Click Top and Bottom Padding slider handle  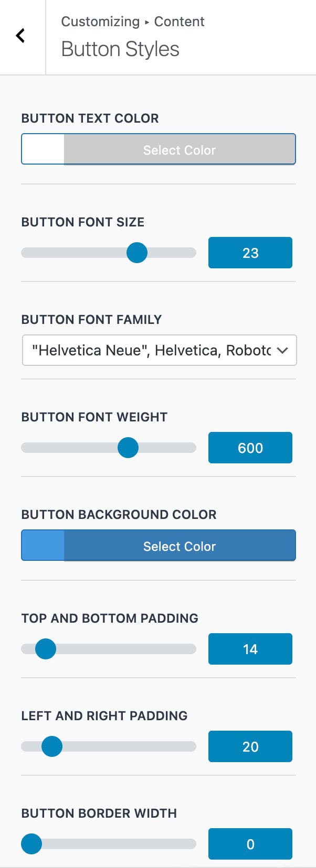46,649
